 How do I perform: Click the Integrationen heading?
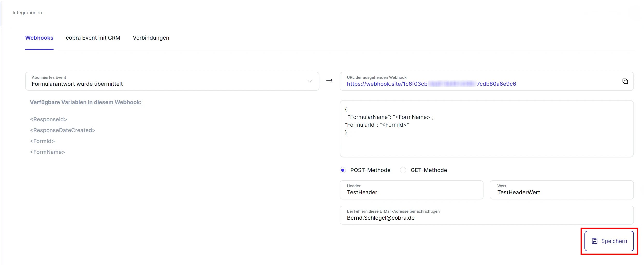[x=27, y=12]
